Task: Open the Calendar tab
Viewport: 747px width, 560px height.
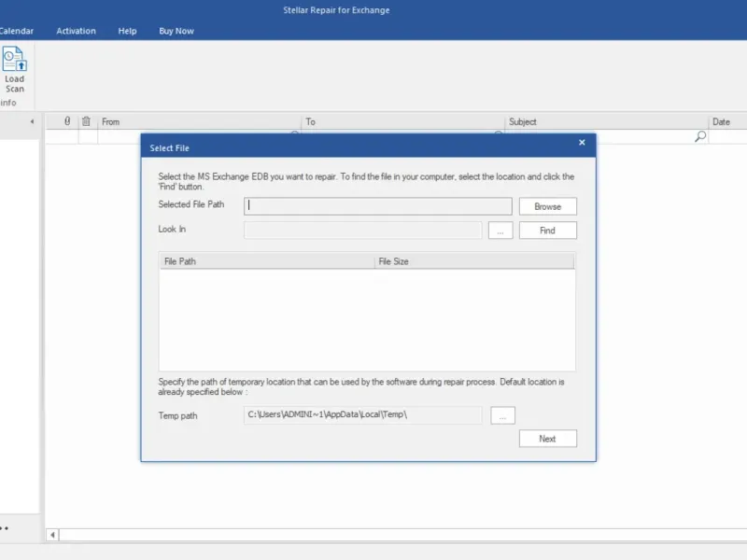Action: pyautogui.click(x=17, y=31)
